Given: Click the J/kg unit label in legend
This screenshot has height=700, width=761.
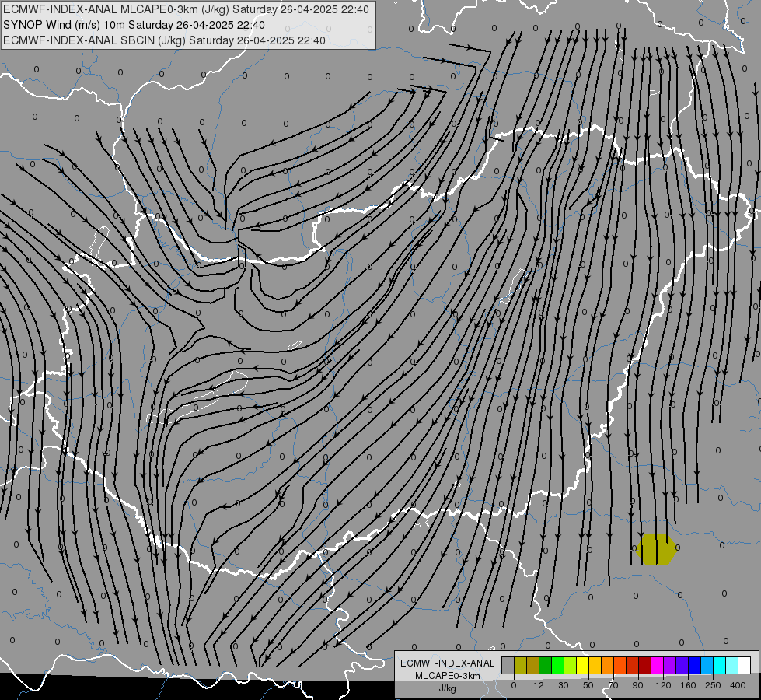Looking at the screenshot, I should pyautogui.click(x=447, y=688).
